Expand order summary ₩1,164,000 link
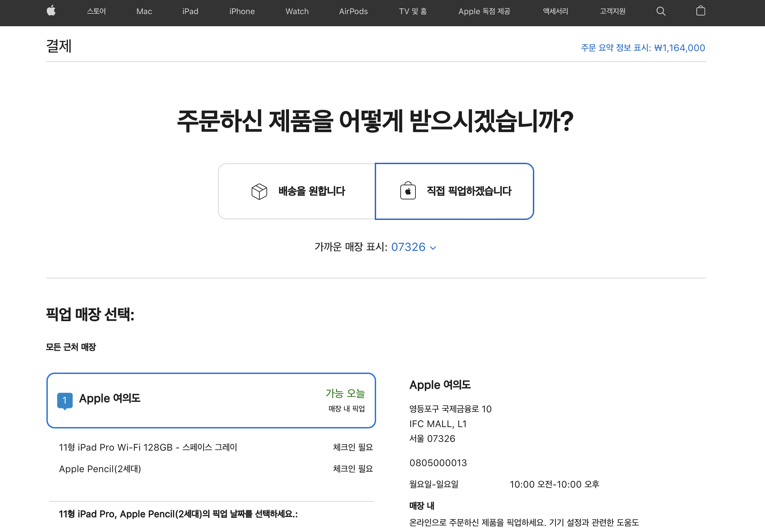Screen dimensions: 765x532 tap(643, 48)
